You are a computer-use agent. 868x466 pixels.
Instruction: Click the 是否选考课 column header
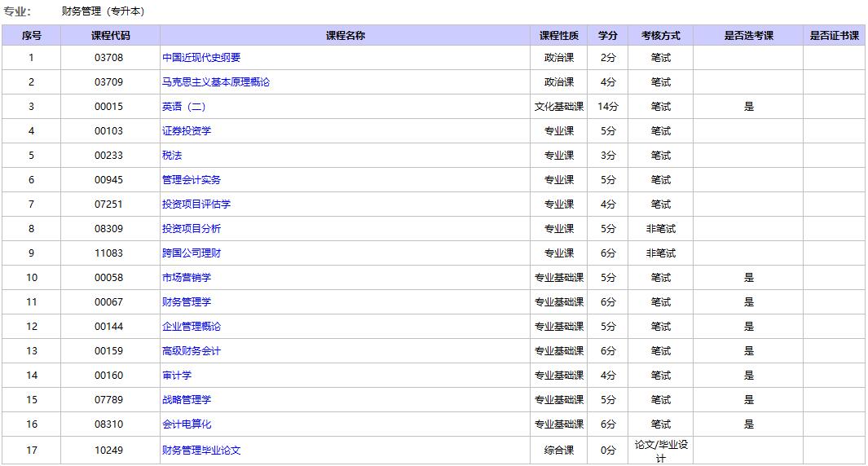point(748,35)
